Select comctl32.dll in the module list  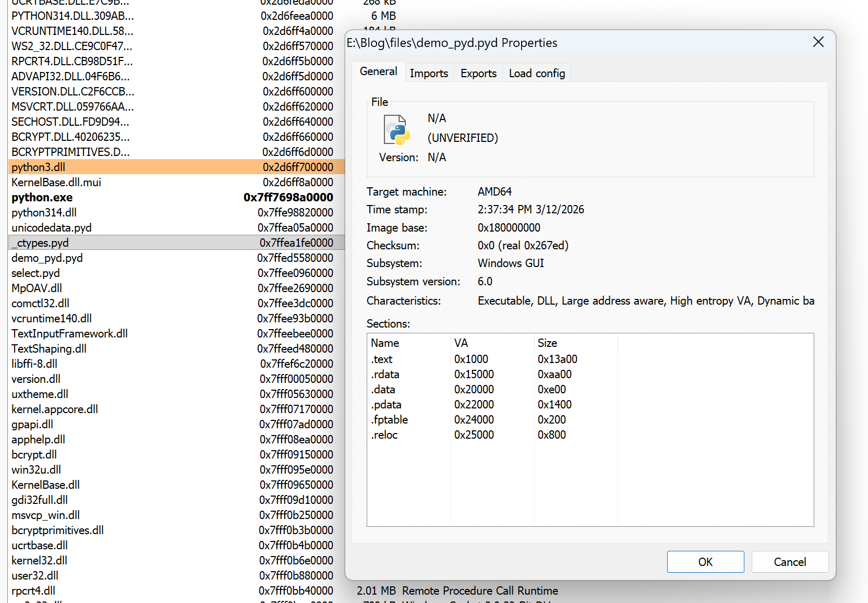177,304
